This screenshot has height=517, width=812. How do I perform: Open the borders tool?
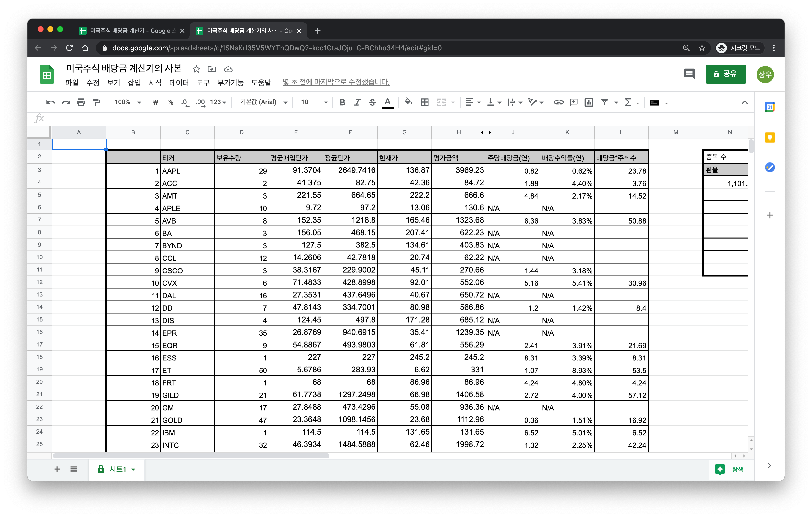click(x=425, y=102)
